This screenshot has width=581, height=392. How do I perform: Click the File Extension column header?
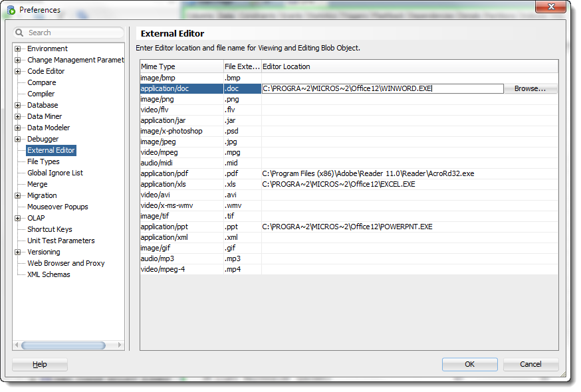[x=243, y=66]
